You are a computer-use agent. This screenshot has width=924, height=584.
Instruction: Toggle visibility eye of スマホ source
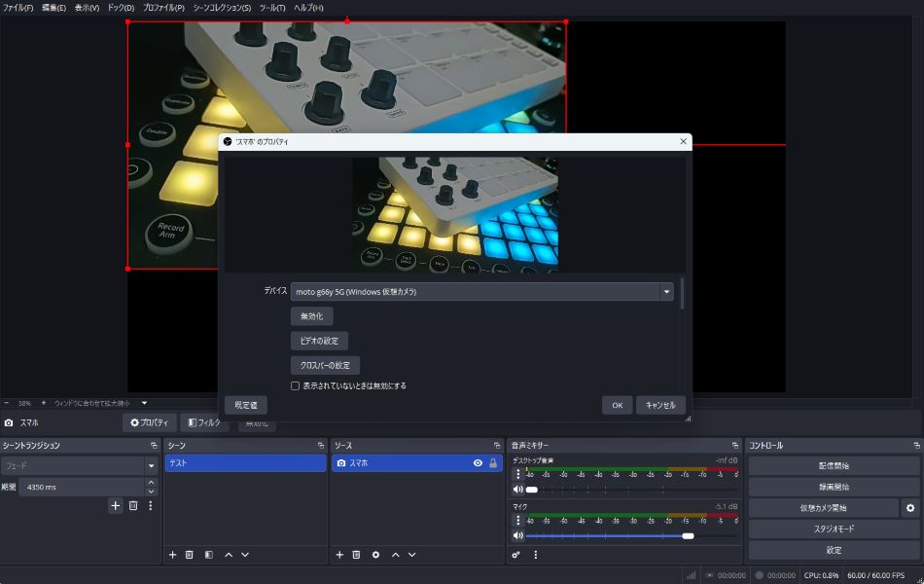[478, 463]
